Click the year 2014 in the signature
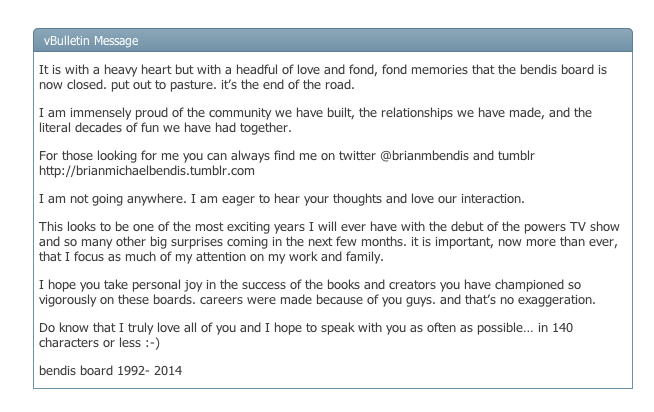This screenshot has width=654, height=412. [168, 371]
